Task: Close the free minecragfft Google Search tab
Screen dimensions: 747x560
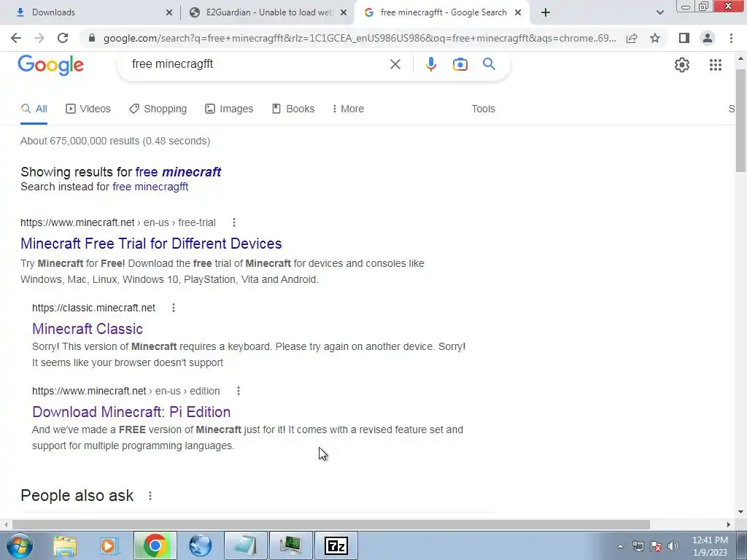Action: tap(518, 12)
